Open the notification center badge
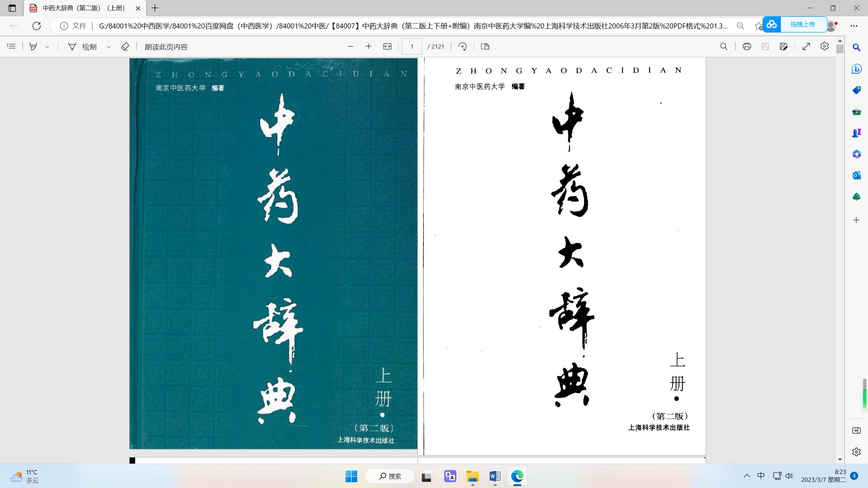This screenshot has height=488, width=868. click(854, 476)
